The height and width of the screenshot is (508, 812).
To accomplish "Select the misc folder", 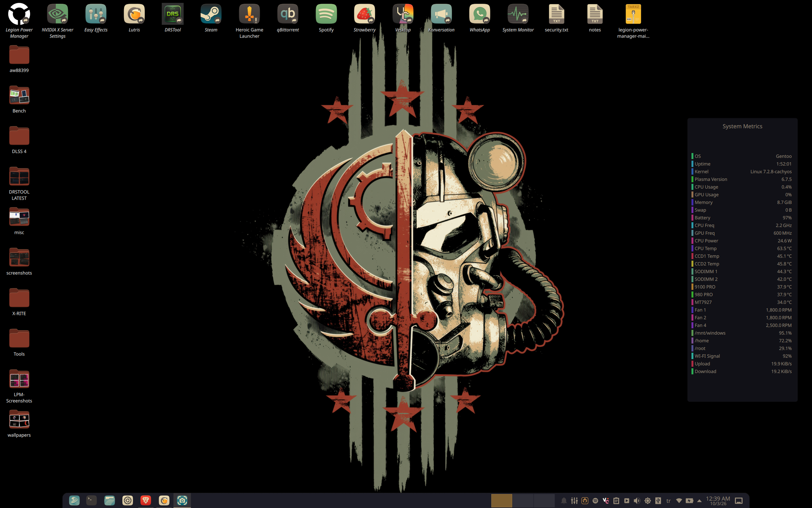I will click(x=19, y=217).
